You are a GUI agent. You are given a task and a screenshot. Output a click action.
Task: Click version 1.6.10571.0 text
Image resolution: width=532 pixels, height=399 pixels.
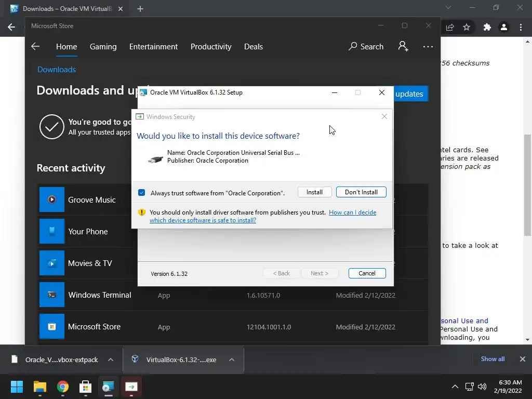[263, 295]
